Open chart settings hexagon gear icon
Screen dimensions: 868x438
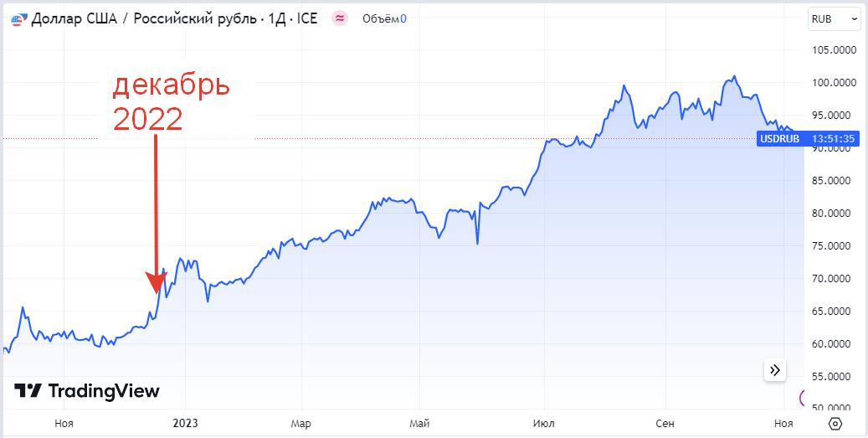(x=834, y=423)
